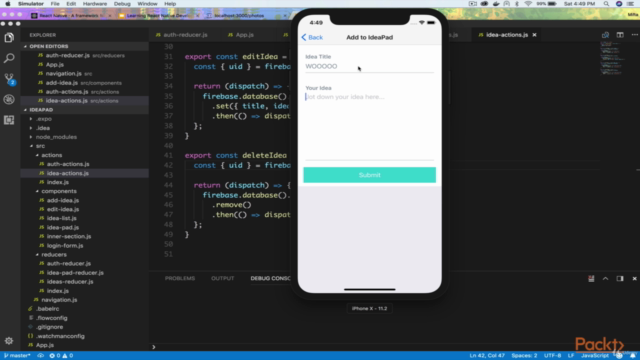
Task: Open editor more actions ellipsis
Action: click(x=634, y=35)
